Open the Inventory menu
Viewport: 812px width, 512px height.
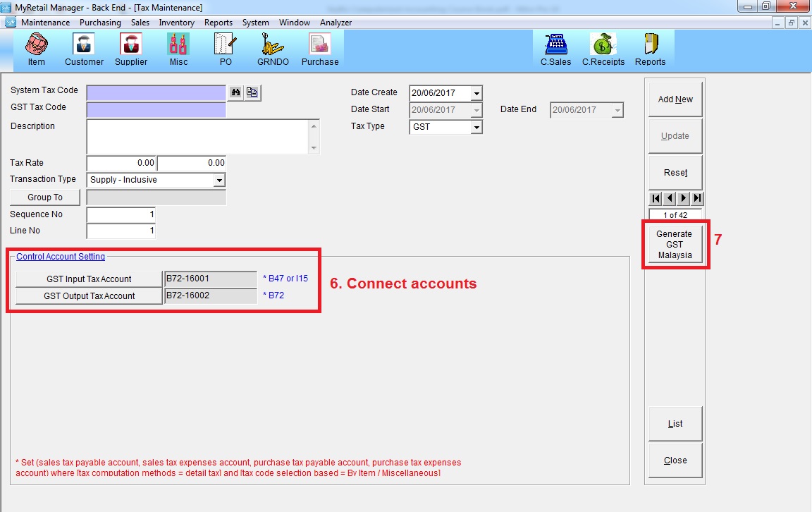coord(176,23)
